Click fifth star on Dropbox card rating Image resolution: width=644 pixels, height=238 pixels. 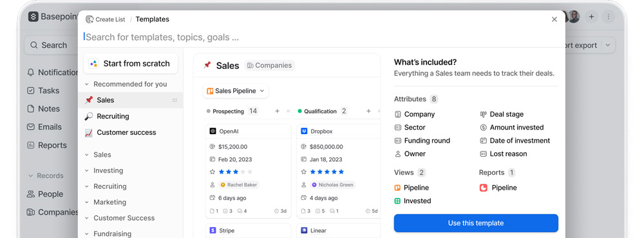[341, 172]
